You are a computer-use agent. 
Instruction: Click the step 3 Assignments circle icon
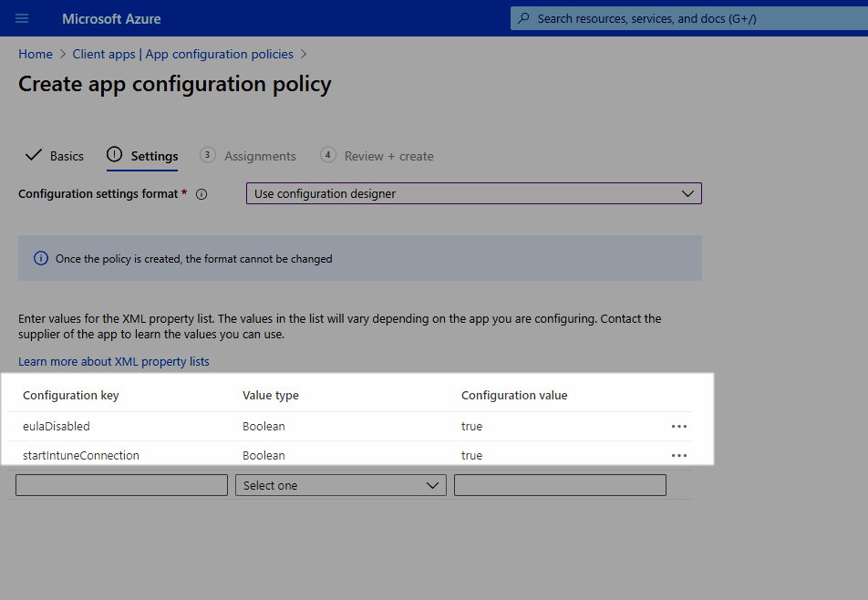pyautogui.click(x=207, y=155)
